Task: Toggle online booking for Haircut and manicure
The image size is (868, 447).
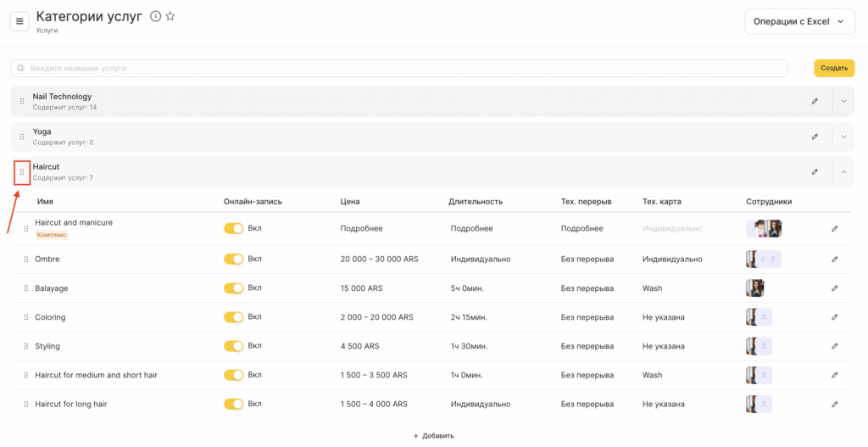Action: pyautogui.click(x=233, y=228)
